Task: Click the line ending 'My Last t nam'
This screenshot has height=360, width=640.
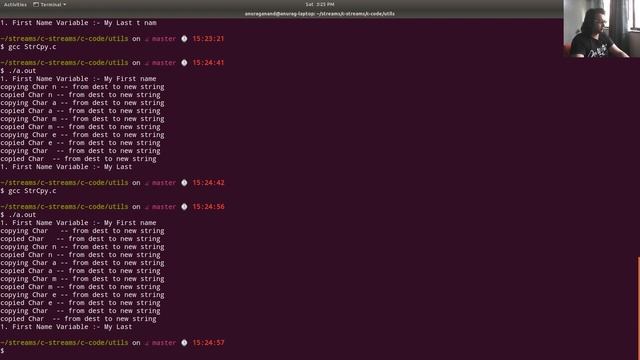Action: click(78, 23)
